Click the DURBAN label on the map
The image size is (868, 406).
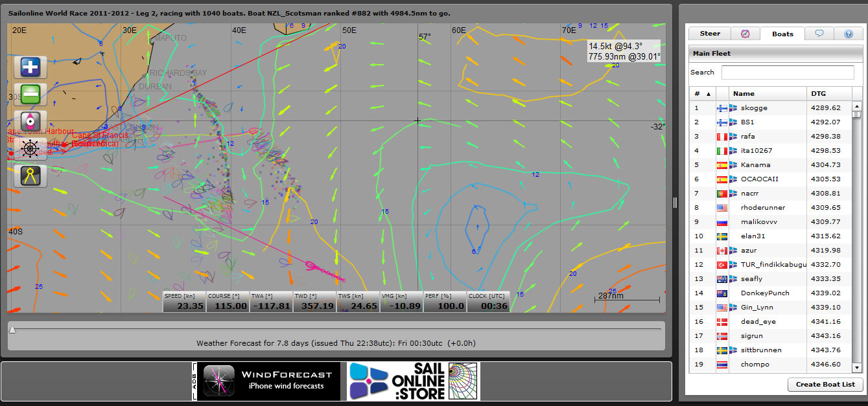coord(155,87)
